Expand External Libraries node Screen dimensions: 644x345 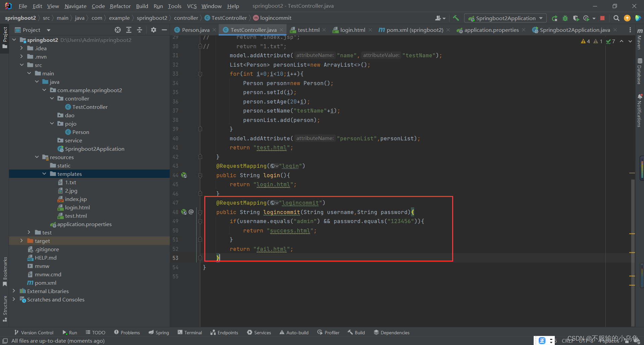pos(14,291)
